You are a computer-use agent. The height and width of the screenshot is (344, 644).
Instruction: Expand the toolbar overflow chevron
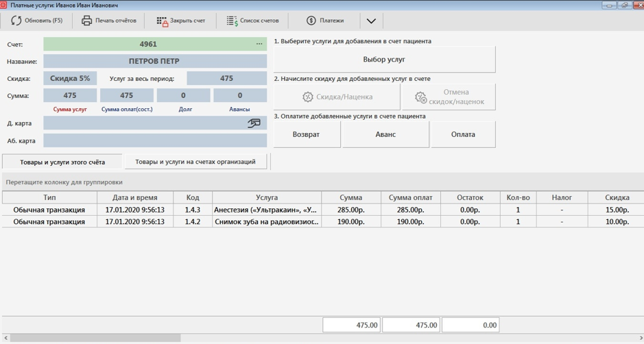(371, 21)
